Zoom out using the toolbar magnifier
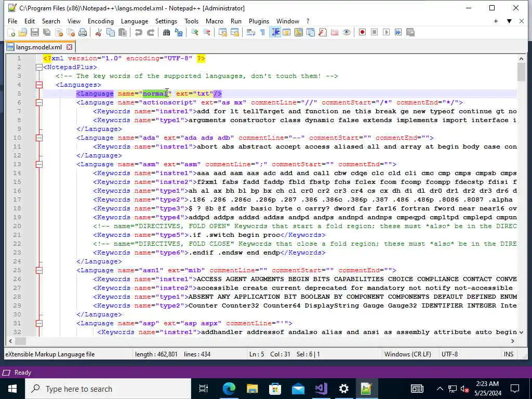 (x=206, y=32)
